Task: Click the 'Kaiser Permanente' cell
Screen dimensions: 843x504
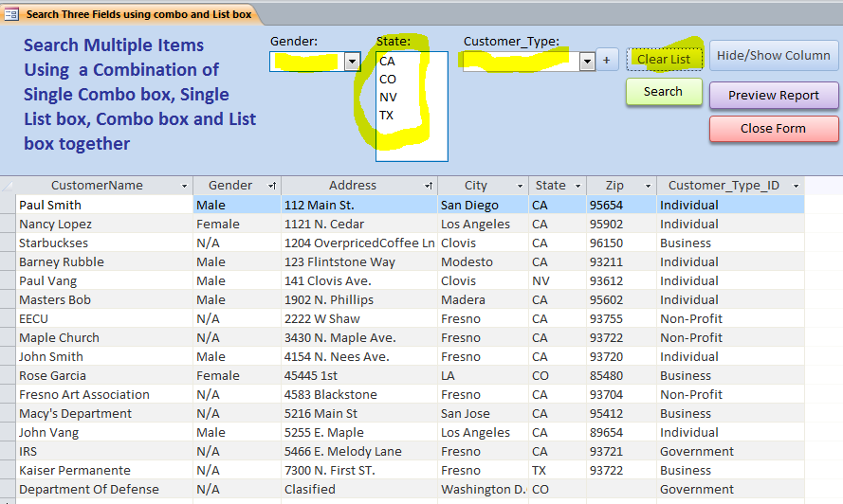Action: tap(104, 470)
